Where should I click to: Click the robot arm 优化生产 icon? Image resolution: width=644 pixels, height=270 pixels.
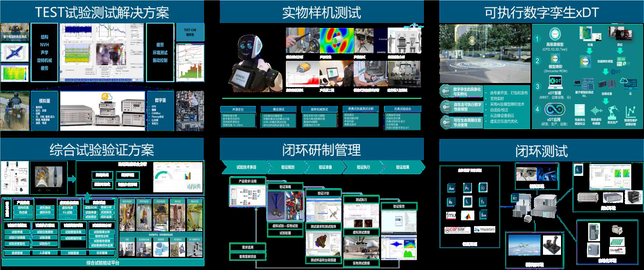(613, 111)
